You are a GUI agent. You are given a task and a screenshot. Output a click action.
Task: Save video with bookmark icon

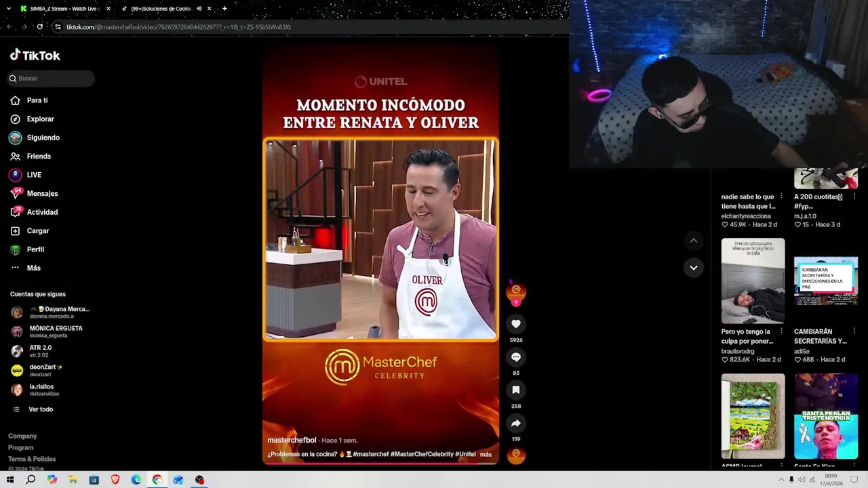tap(516, 390)
